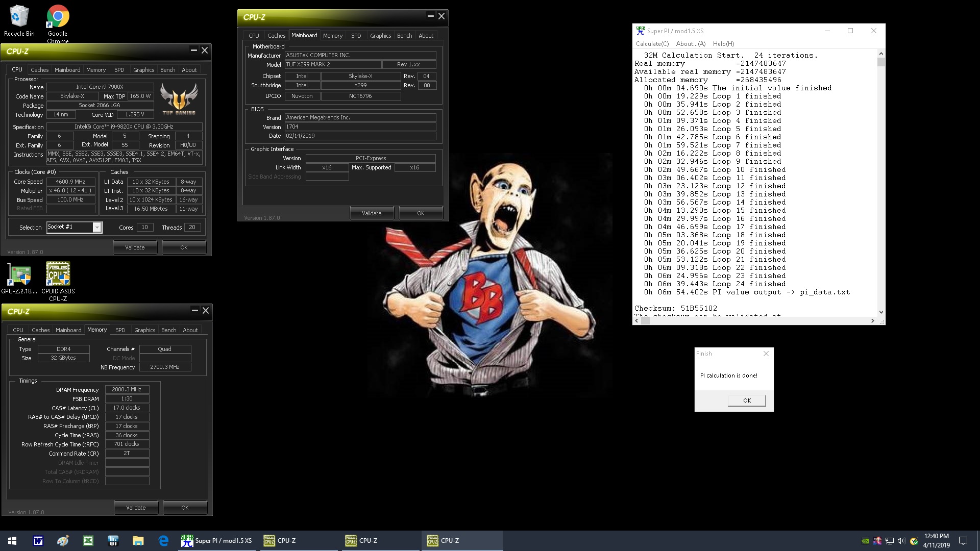Click Super PI vertical scrollbar up arrow
The height and width of the screenshot is (551, 980).
tap(881, 54)
